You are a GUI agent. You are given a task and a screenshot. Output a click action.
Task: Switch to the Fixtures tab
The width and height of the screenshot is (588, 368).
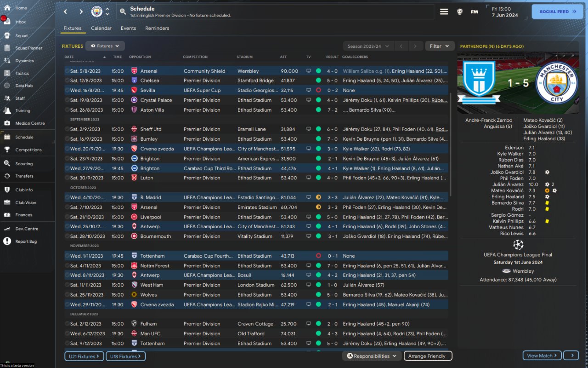click(73, 28)
